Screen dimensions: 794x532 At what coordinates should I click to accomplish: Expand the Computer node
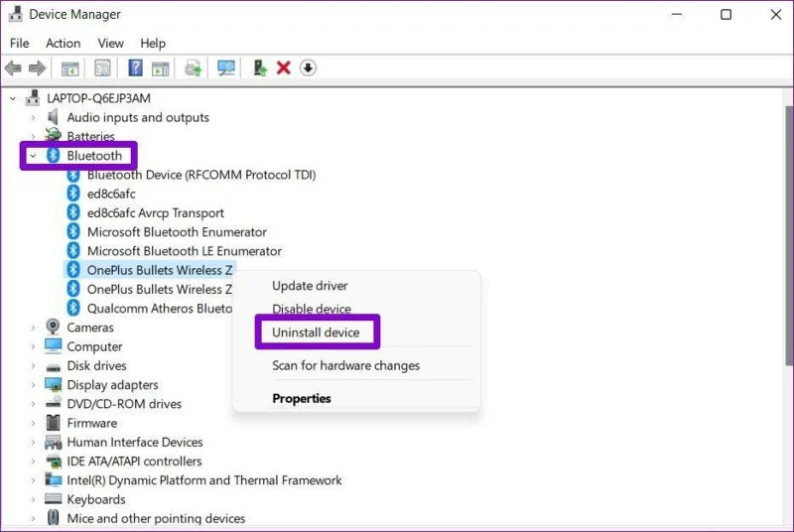33,346
